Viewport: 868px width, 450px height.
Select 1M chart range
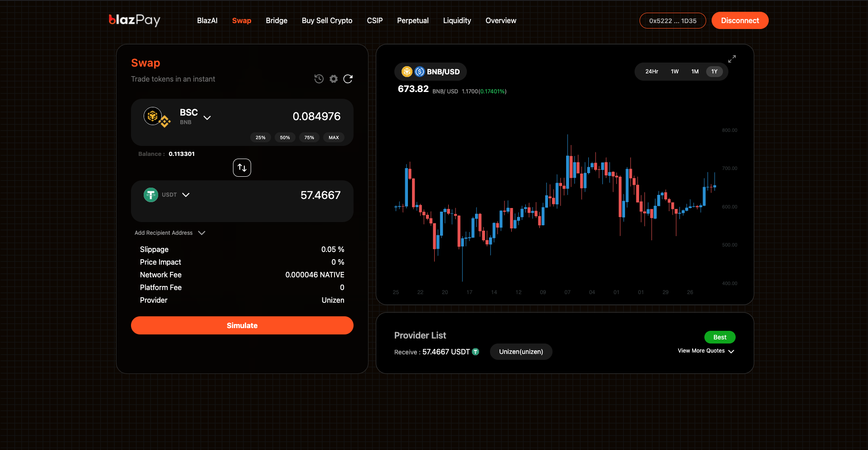coord(695,72)
